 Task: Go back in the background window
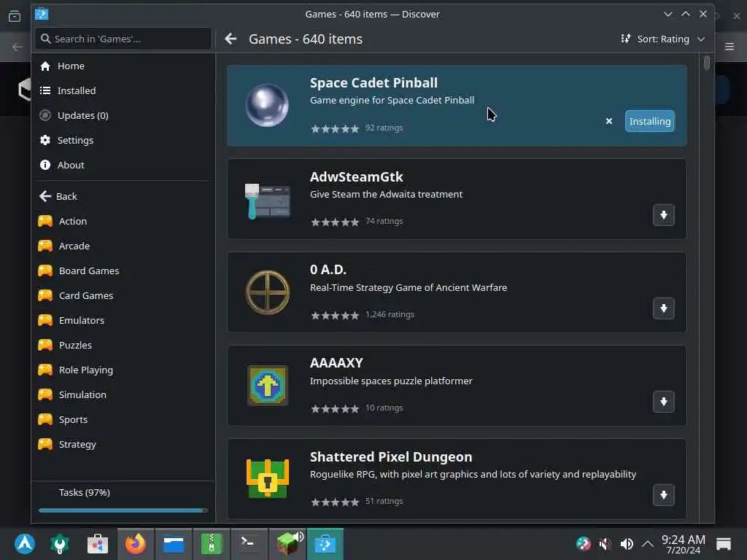pyautogui.click(x=18, y=47)
